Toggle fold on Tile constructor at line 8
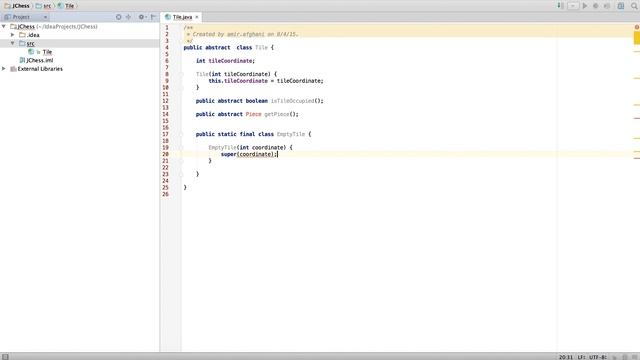640x360 pixels. (x=181, y=74)
